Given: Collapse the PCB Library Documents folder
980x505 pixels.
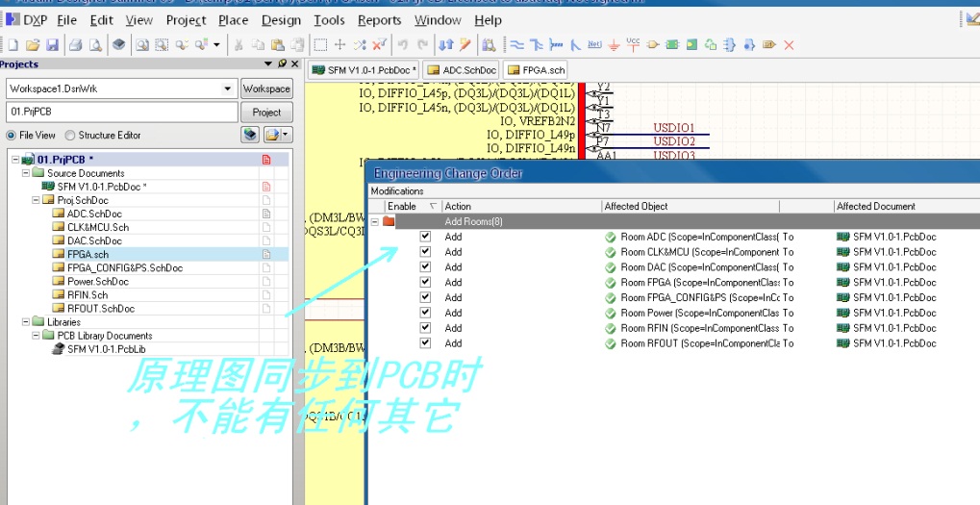Looking at the screenshot, I should click(36, 336).
